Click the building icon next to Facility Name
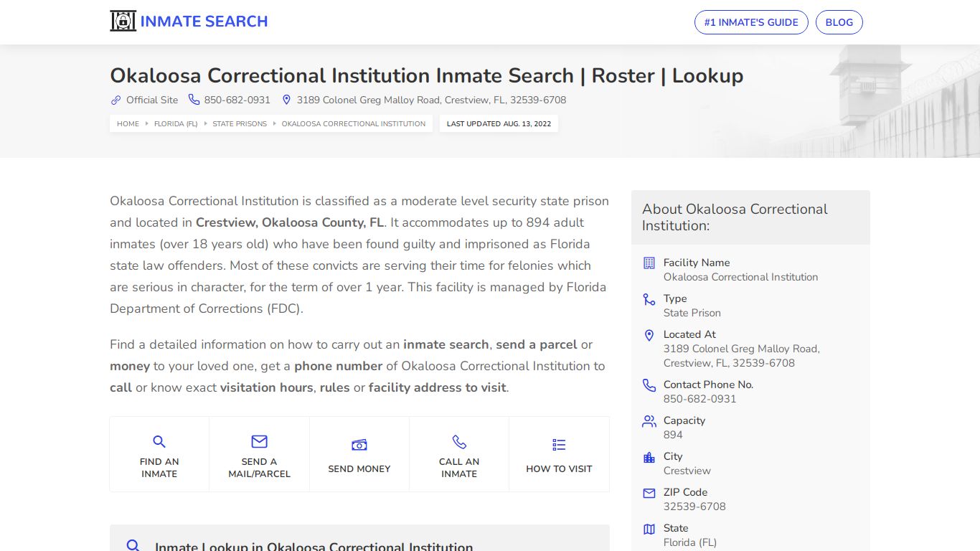Screen dimensions: 980x551 (x=649, y=263)
